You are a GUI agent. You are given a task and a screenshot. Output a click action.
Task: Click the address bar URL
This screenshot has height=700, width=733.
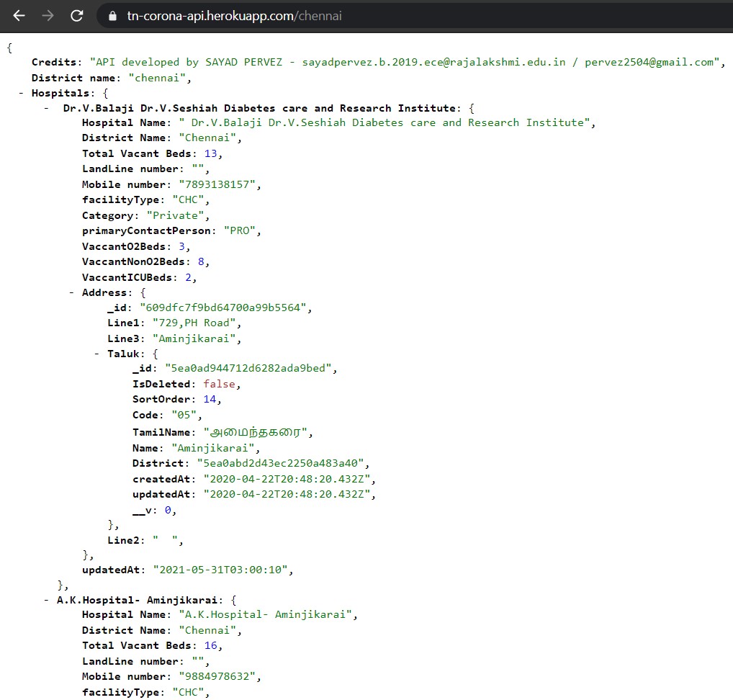coord(234,15)
